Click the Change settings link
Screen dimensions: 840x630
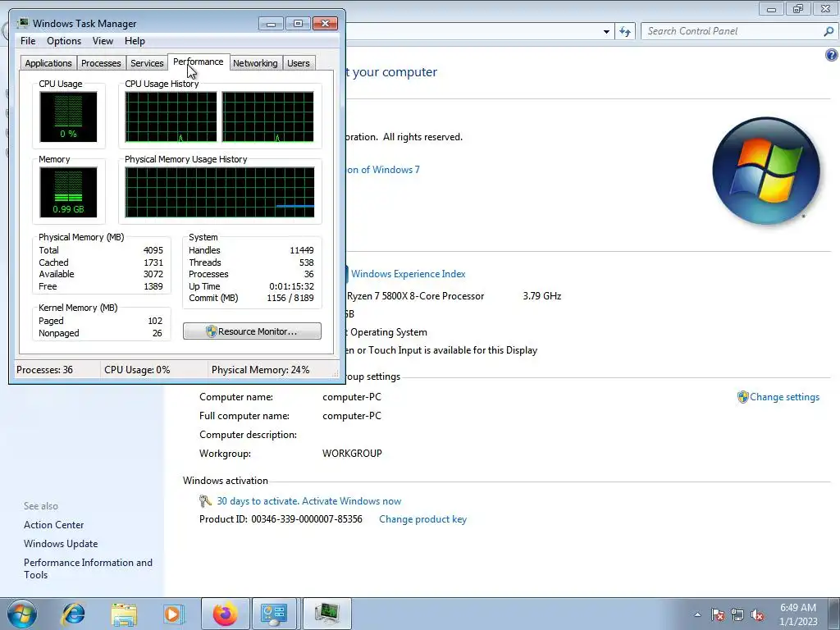pyautogui.click(x=784, y=397)
